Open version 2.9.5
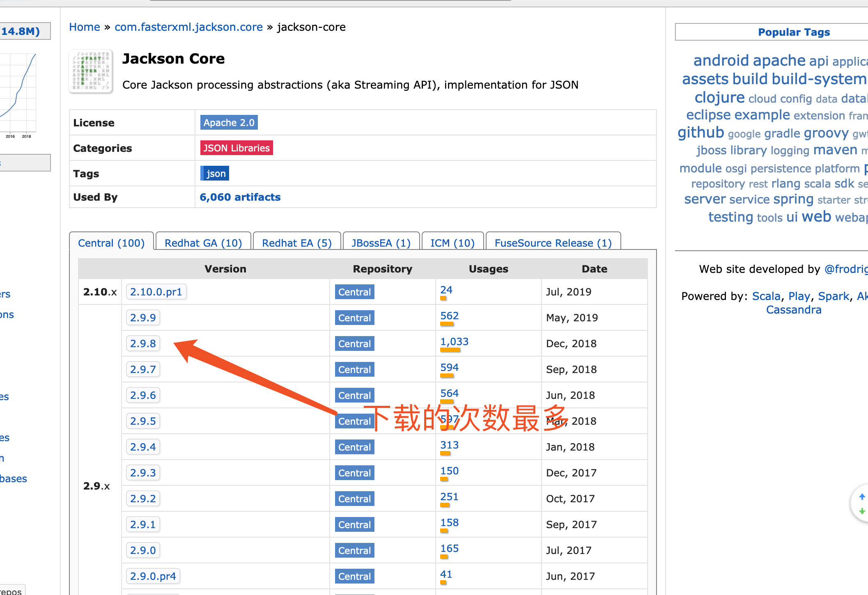 [x=143, y=421]
